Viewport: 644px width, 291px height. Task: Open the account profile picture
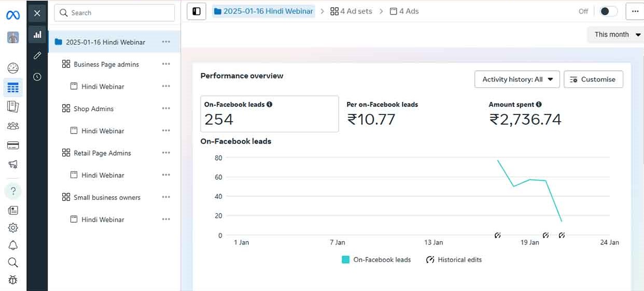[13, 37]
